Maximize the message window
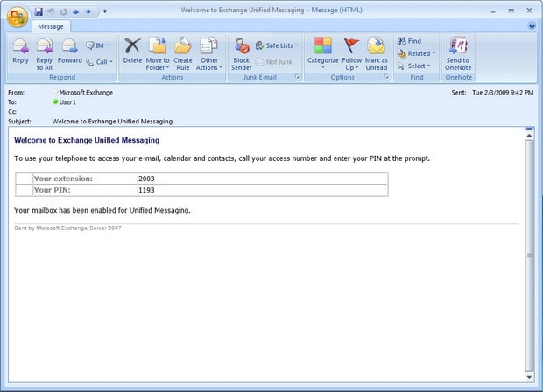 (x=511, y=11)
